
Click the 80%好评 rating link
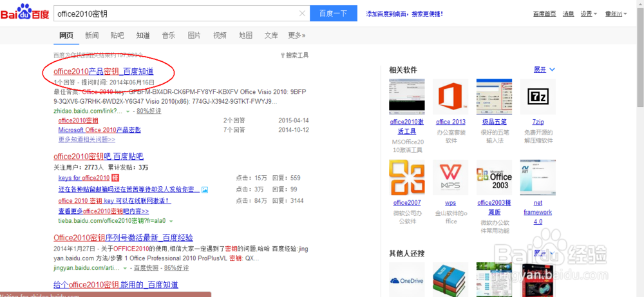click(x=149, y=111)
